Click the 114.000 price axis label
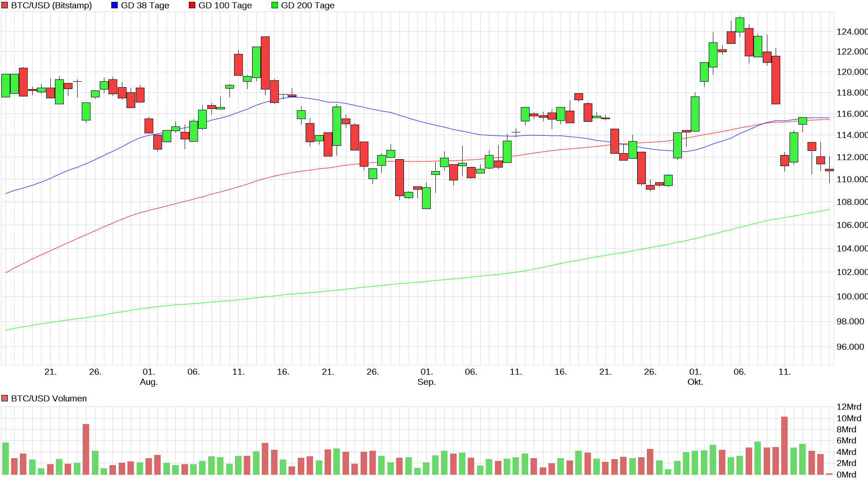The height and width of the screenshot is (484, 868). coord(852,135)
